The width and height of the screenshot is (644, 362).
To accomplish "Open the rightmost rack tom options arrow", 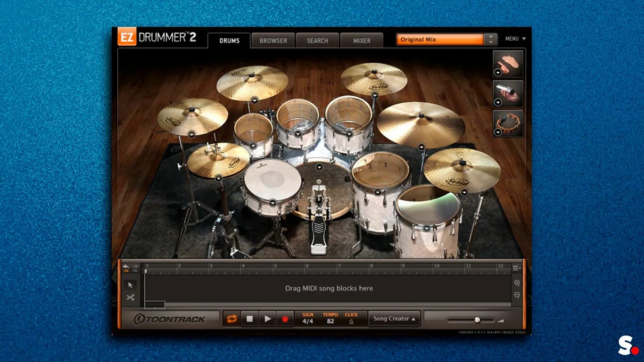I will (x=349, y=133).
